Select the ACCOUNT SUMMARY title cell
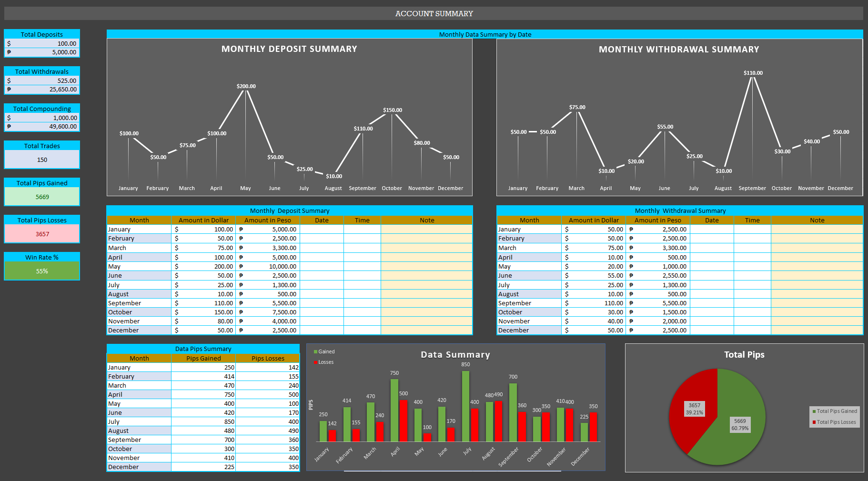Image resolution: width=868 pixels, height=481 pixels. [434, 13]
